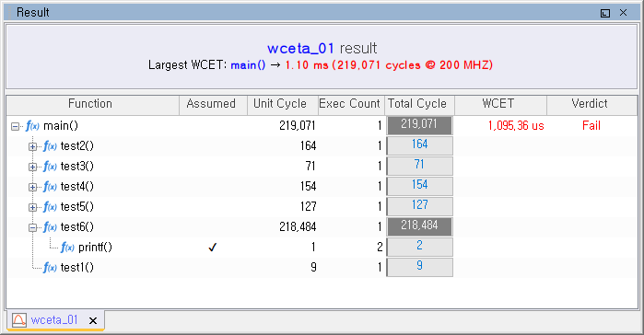Viewport: 644px width, 335px height.
Task: Click the Fail verdict for main()
Action: coord(591,126)
